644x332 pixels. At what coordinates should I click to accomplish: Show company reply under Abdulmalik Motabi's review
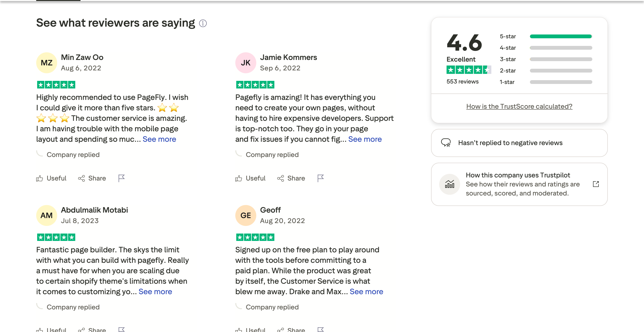click(x=73, y=307)
